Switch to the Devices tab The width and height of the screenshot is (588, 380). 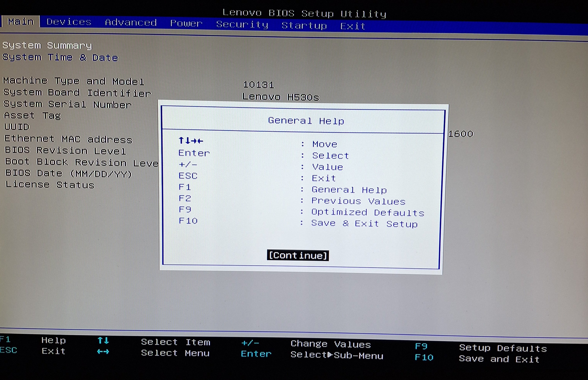click(69, 22)
